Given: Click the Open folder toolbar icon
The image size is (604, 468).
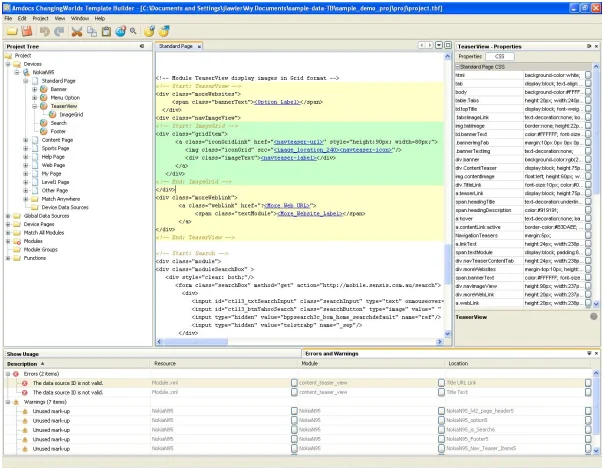Looking at the screenshot, I should (12, 31).
